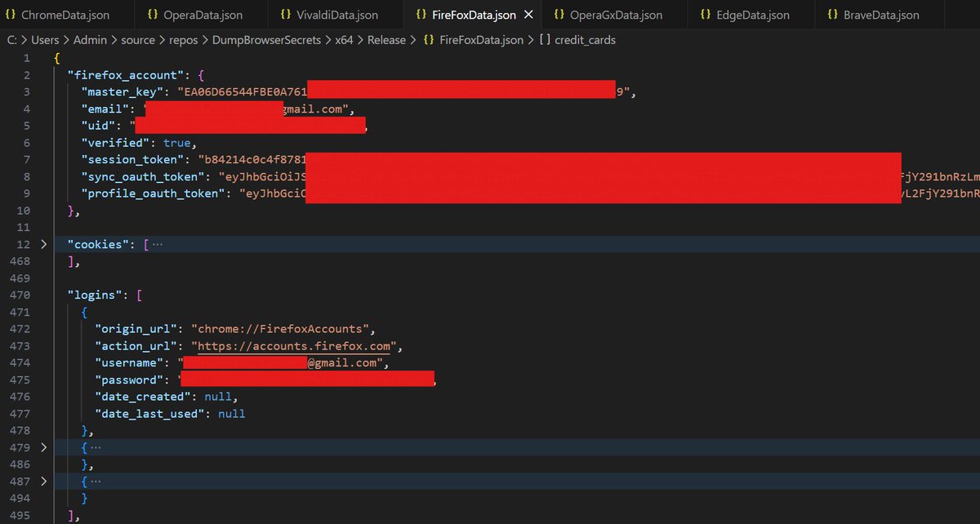Click the JSON icon on OperaGxData.json tab
This screenshot has height=524, width=980.
(559, 15)
